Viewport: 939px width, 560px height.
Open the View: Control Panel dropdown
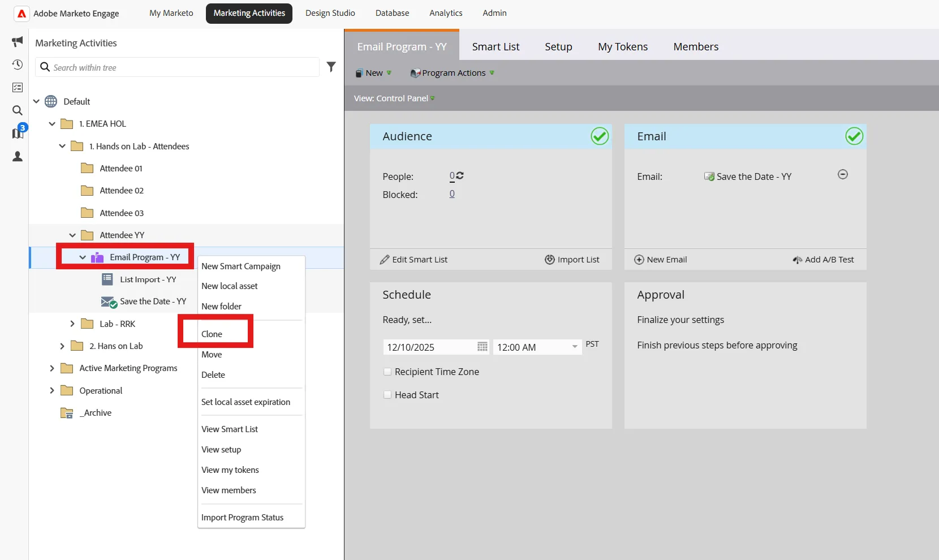[x=394, y=98]
